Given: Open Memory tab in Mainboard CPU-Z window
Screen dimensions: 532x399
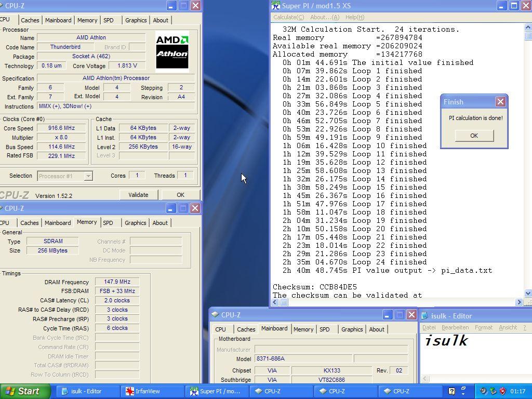Looking at the screenshot, I should 303,329.
